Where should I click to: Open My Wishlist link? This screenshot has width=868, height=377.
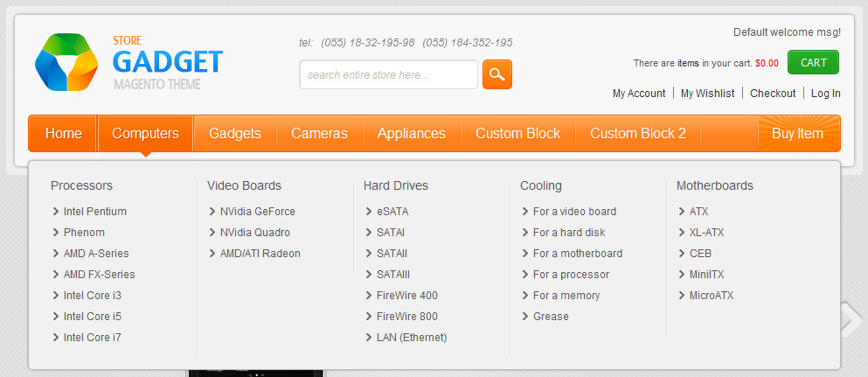707,94
